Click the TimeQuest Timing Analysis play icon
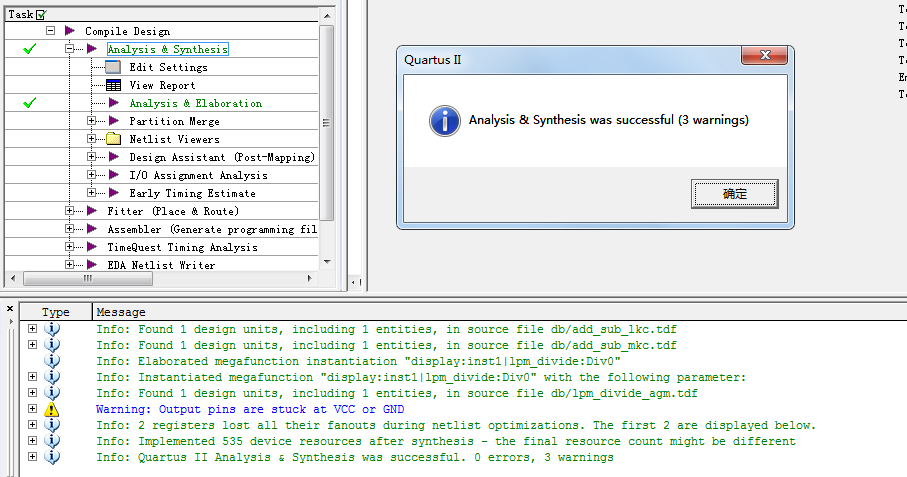The width and height of the screenshot is (907, 477). [92, 246]
